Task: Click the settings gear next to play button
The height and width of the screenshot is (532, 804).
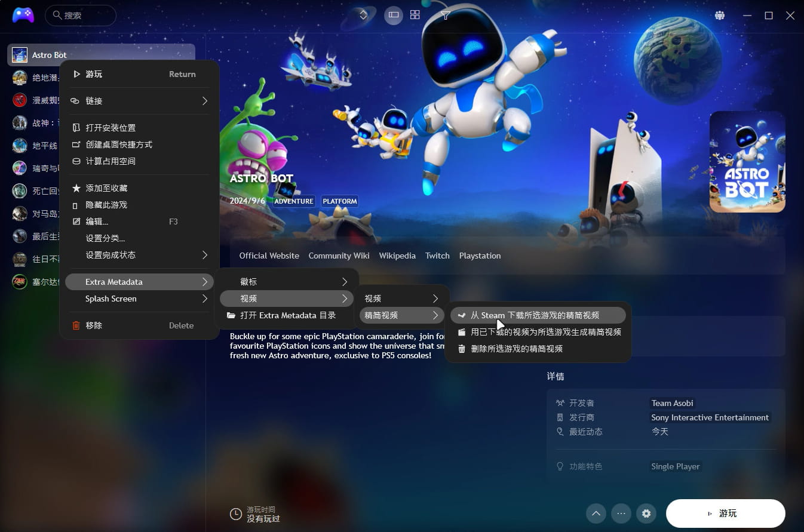Action: tap(646, 513)
